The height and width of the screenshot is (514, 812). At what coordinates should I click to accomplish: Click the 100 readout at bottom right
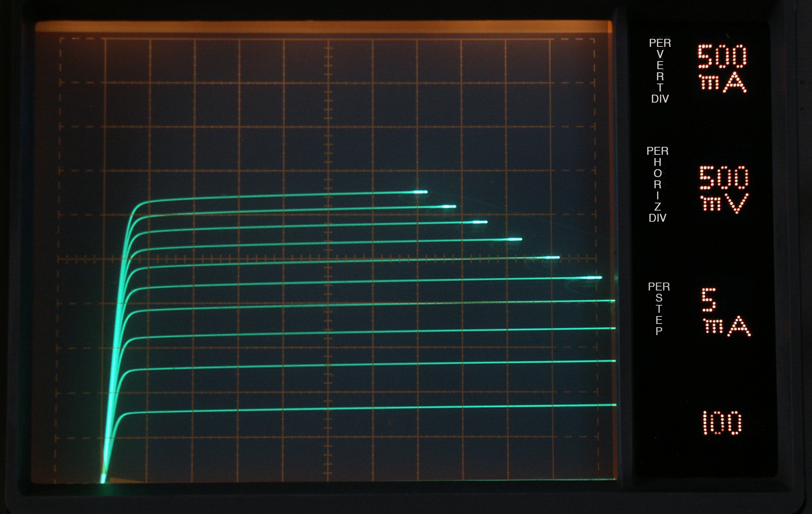(722, 423)
